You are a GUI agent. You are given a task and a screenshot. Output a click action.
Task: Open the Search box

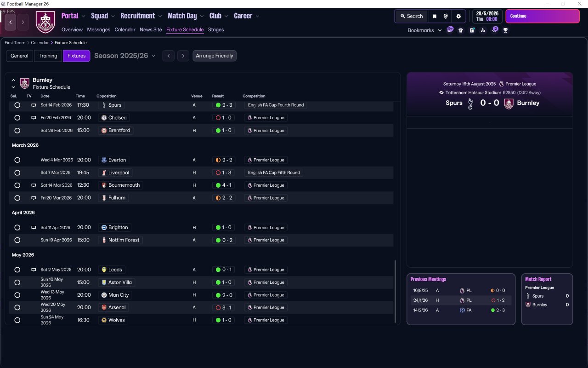pos(411,16)
